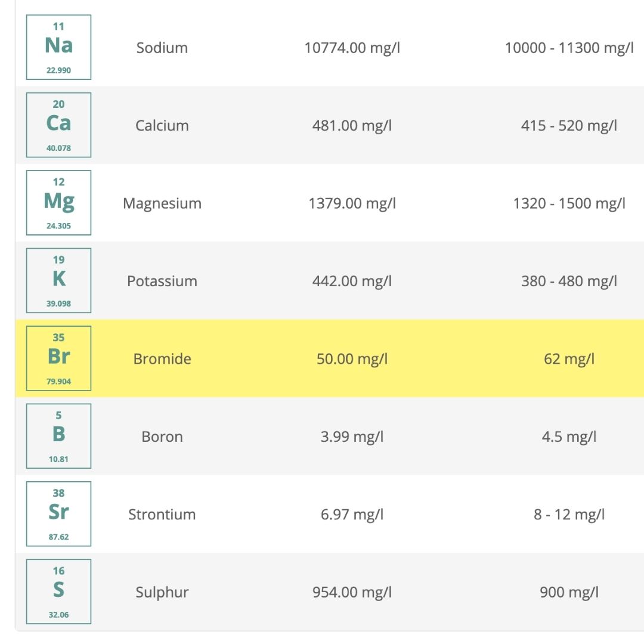Select the highlighted Bromide label
Screen dimensions: 644x644
(x=162, y=359)
